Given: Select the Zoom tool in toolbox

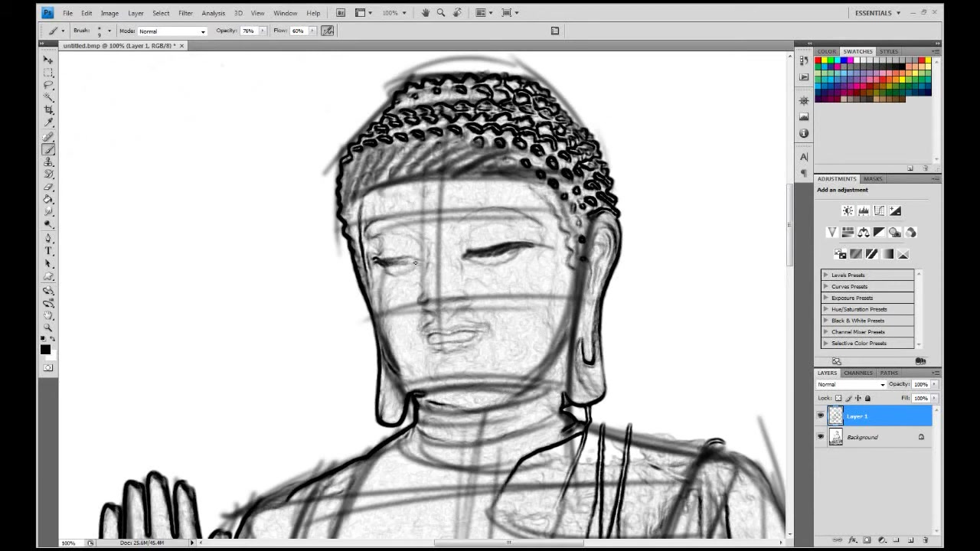Looking at the screenshot, I should (x=48, y=328).
